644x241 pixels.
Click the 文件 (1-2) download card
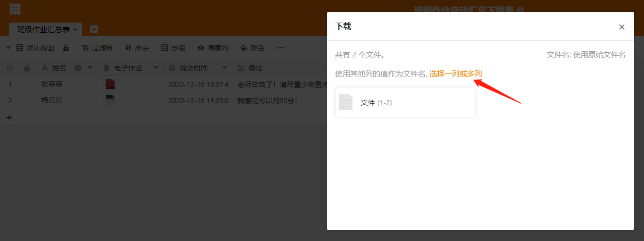coord(406,102)
